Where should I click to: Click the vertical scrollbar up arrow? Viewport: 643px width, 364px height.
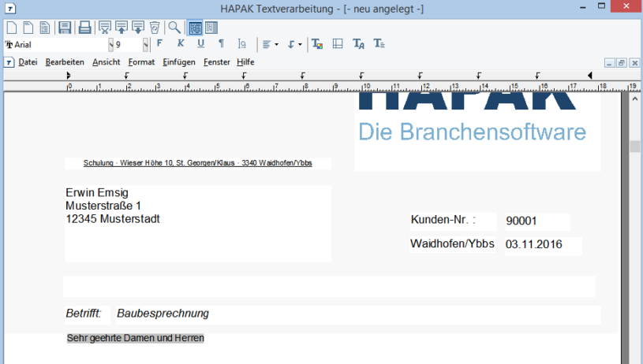coord(635,98)
